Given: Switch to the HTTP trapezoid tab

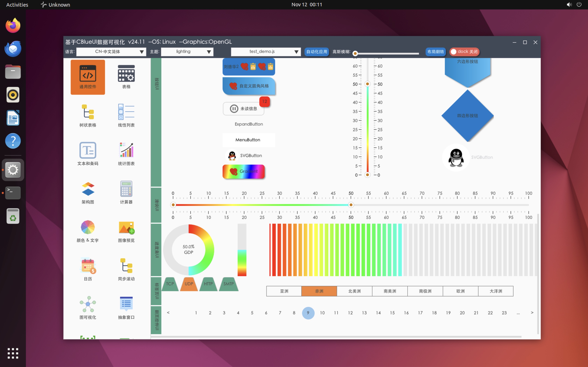Looking at the screenshot, I should pos(208,284).
